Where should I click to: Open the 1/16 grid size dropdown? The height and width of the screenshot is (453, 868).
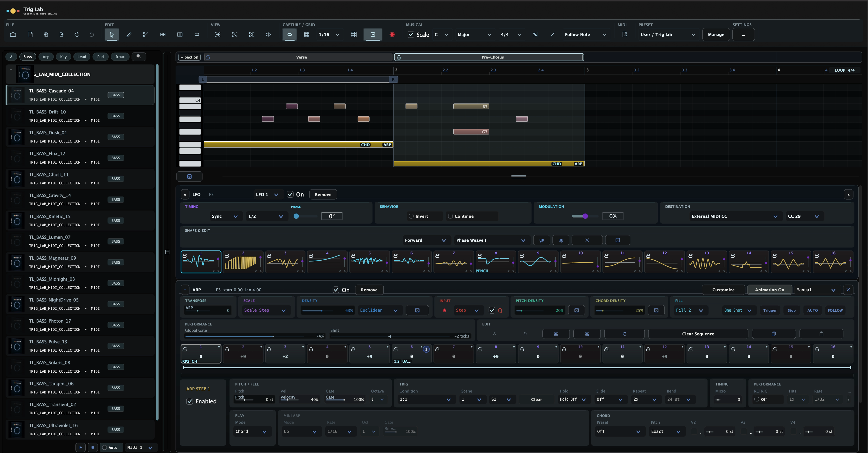pyautogui.click(x=329, y=34)
